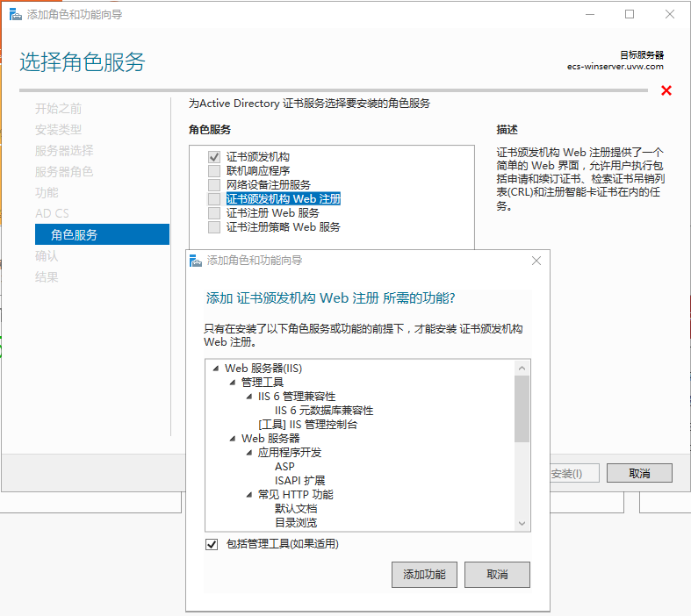The width and height of the screenshot is (691, 616).
Task: Toggle 包括管理工具(如果适用) checkbox
Action: pyautogui.click(x=212, y=544)
